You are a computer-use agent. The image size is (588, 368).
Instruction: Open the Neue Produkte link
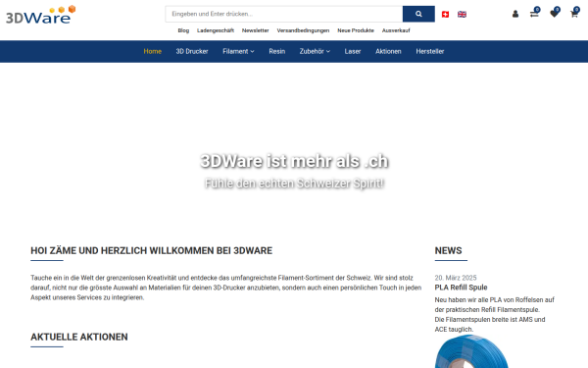coord(356,30)
